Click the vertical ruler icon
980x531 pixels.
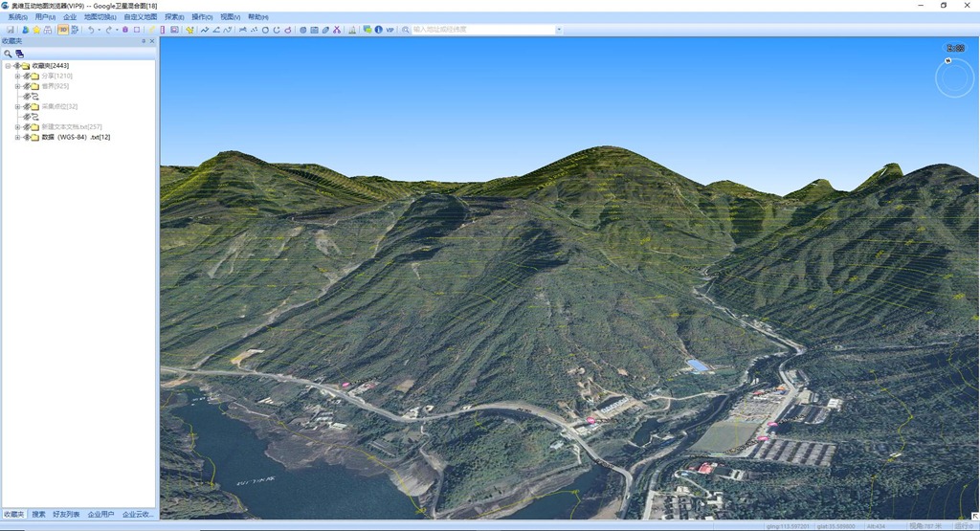[163, 30]
